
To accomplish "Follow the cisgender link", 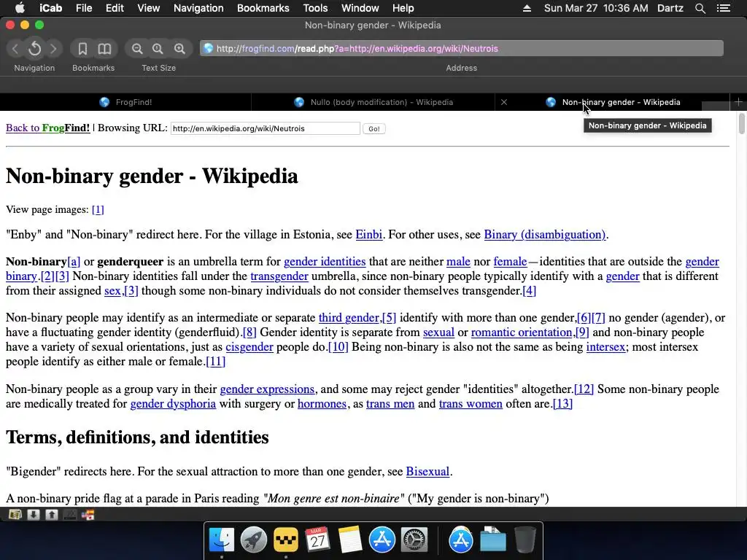I will pyautogui.click(x=249, y=346).
